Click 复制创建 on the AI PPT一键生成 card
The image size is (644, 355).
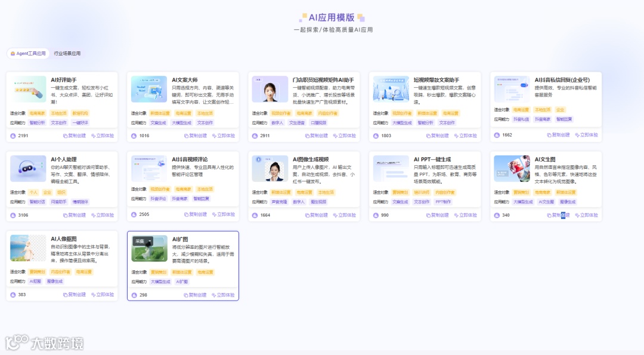click(438, 215)
